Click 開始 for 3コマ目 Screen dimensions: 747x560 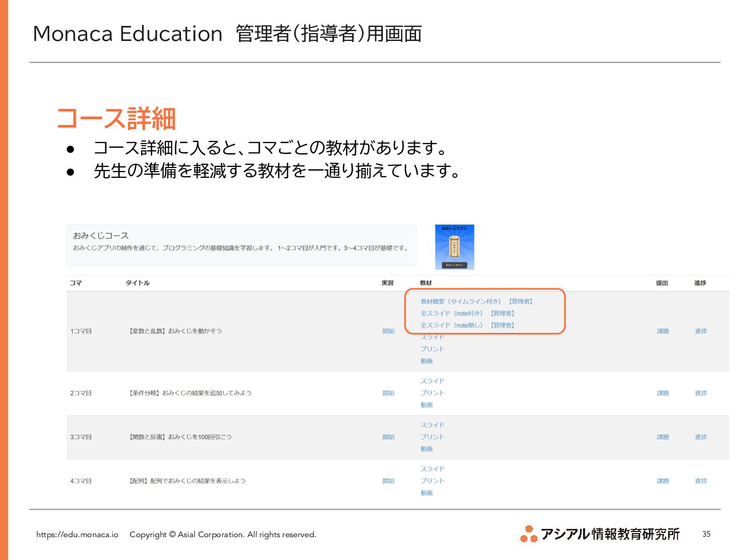click(x=389, y=437)
